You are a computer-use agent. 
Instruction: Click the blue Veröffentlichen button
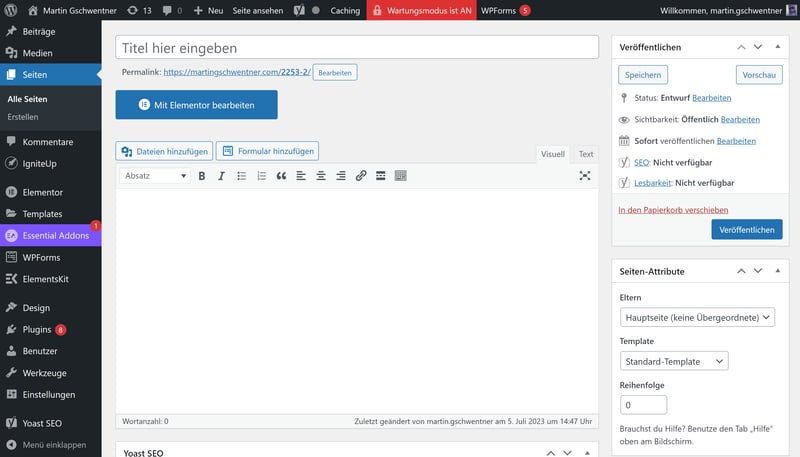point(746,230)
